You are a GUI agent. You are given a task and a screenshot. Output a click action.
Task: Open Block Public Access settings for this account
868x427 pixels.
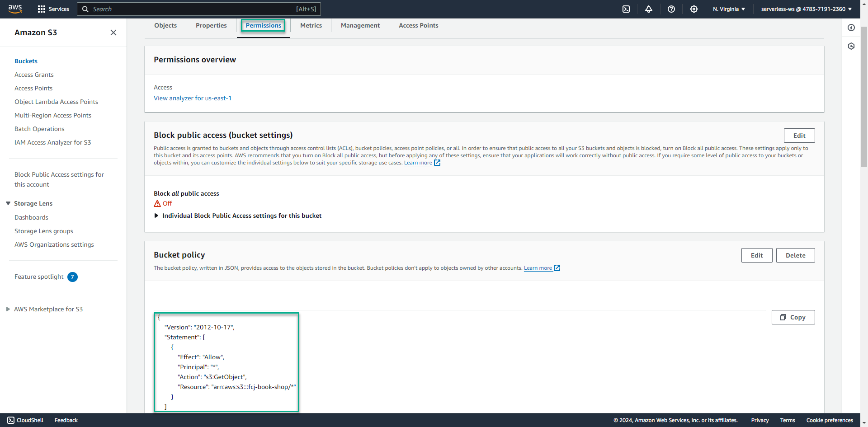pos(59,179)
